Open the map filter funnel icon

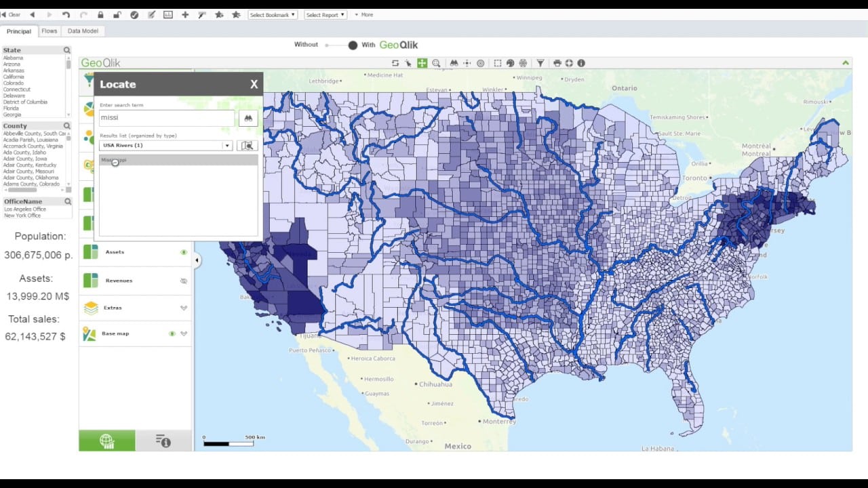tap(540, 63)
